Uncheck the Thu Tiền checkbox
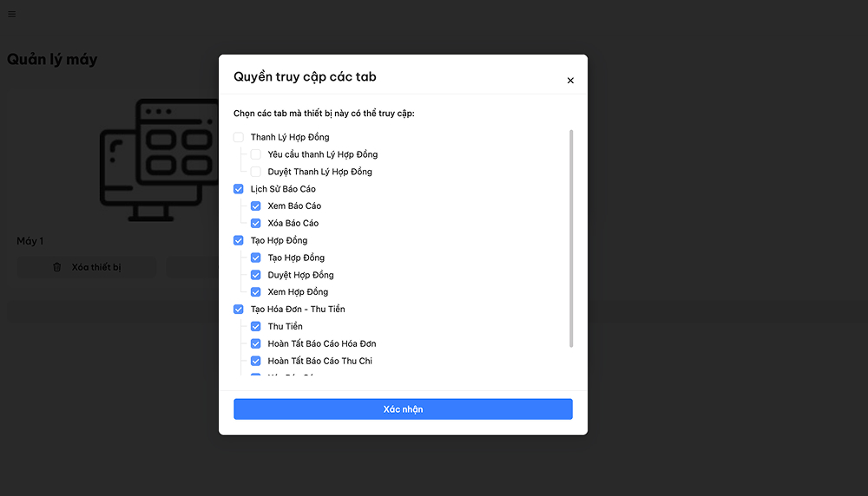Image resolution: width=868 pixels, height=496 pixels. pos(256,326)
